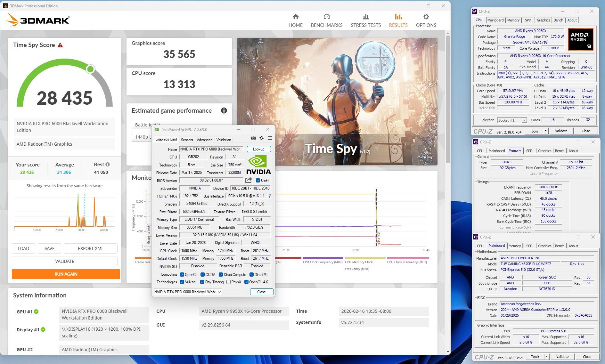Click the GPU-Z refresh icon
Image resolution: width=605 pixels, height=364 pixels.
pos(261,138)
